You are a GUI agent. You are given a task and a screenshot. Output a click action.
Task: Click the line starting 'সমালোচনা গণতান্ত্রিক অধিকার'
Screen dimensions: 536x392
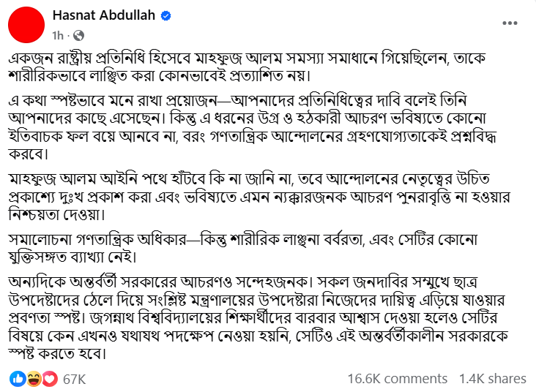pos(242,239)
